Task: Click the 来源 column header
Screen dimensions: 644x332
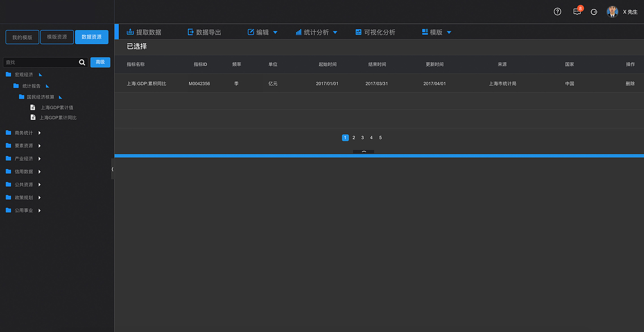Action: [502, 64]
